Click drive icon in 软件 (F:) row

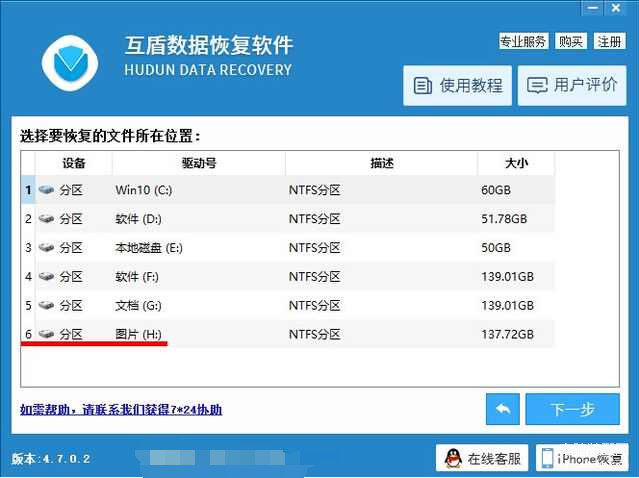[x=46, y=276]
